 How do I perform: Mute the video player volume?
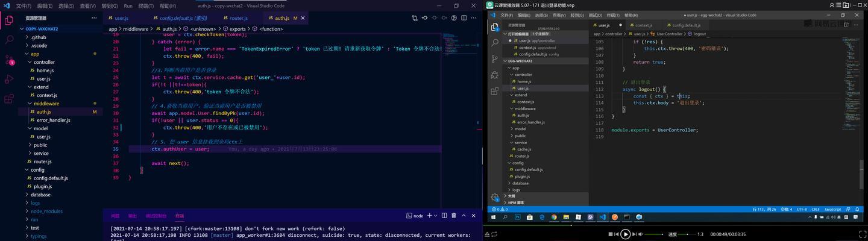tap(641, 234)
